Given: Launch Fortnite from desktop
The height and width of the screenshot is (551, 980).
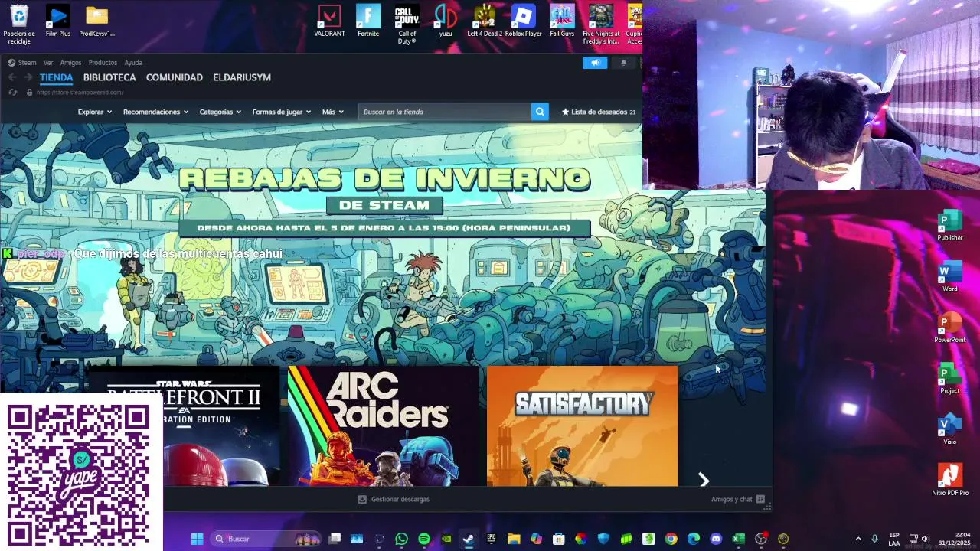Looking at the screenshot, I should (x=368, y=21).
